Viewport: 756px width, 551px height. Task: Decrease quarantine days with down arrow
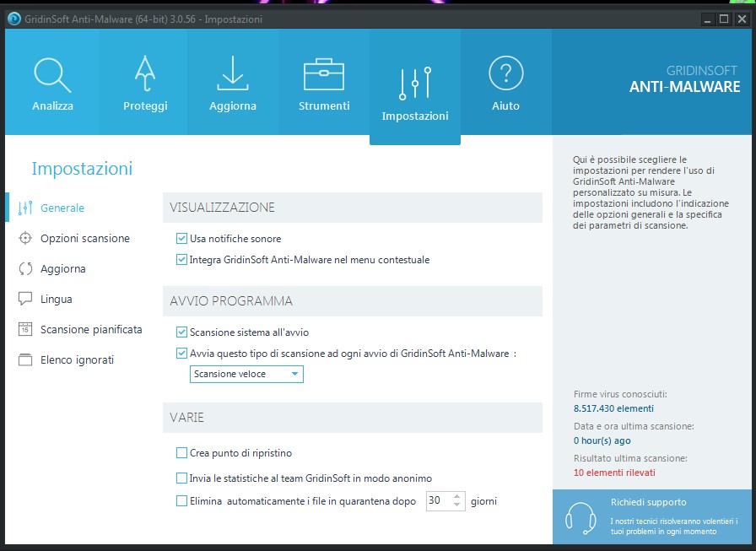click(x=456, y=505)
